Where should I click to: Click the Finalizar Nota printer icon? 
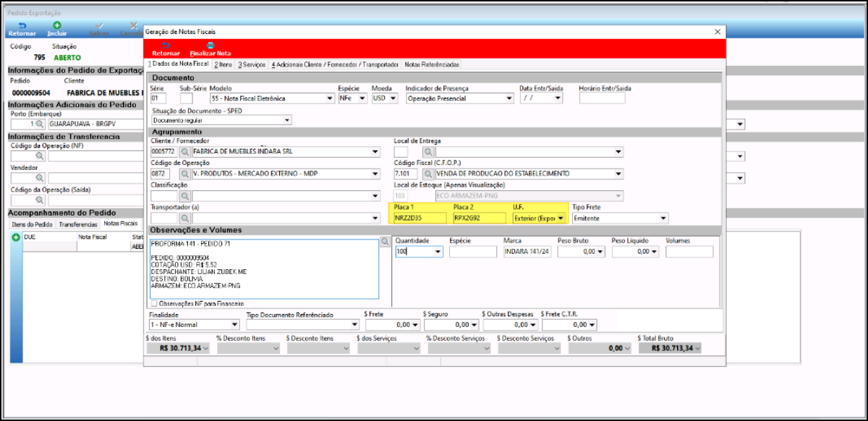pyautogui.click(x=210, y=45)
